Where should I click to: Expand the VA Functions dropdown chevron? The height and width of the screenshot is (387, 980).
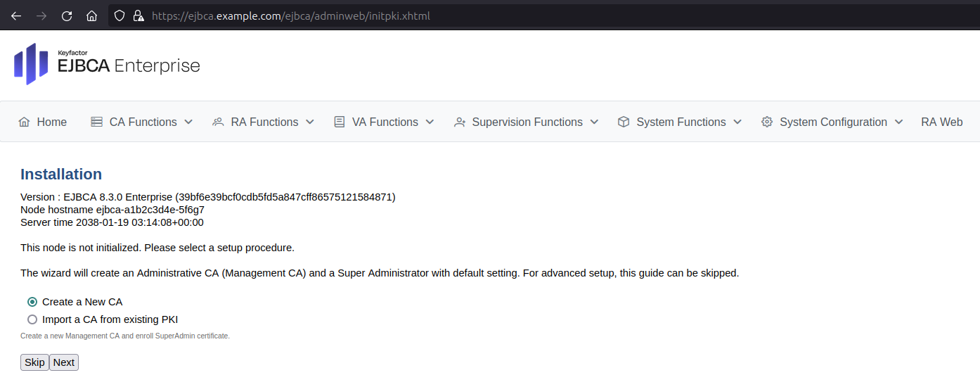(430, 122)
